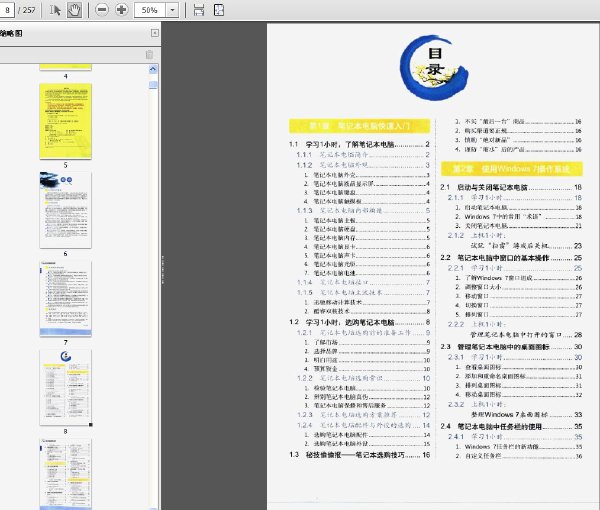
Task: Click the total pages label 257
Action: [29, 10]
